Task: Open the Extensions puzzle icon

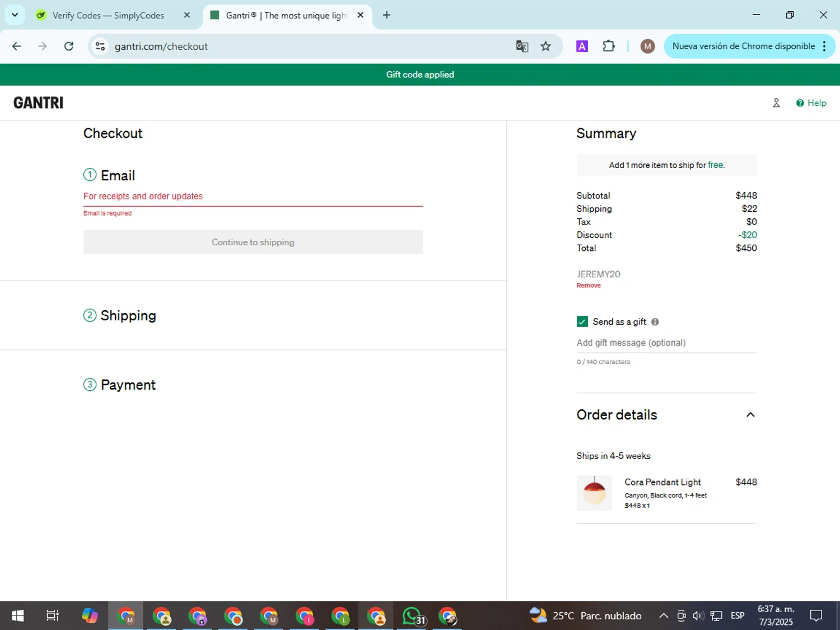Action: (609, 46)
